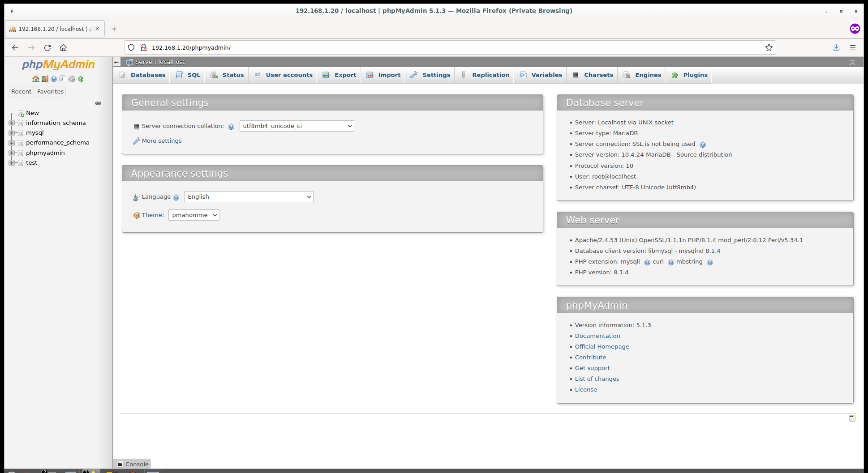This screenshot has width=868, height=473.
Task: Click the bookmark note icon at page bottom
Action: pos(852,418)
